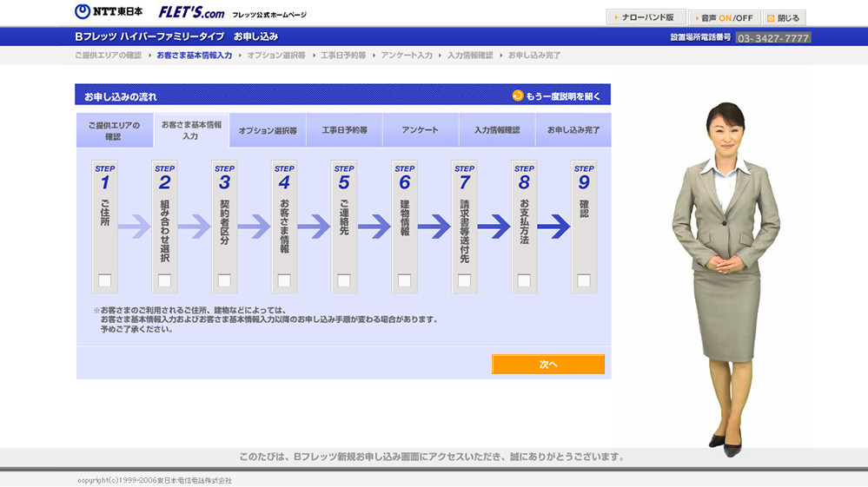Click the orange 次へ button
Image resolution: width=868 pixels, height=487 pixels.
pos(548,365)
